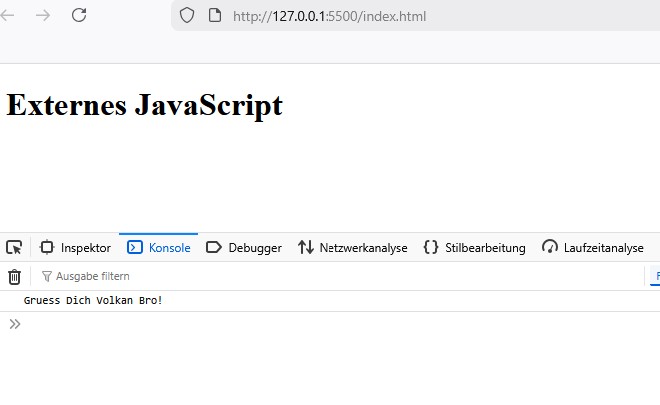
Task: Select the 'Gruess Dich Volkan Bro!' console message
Action: (x=93, y=300)
